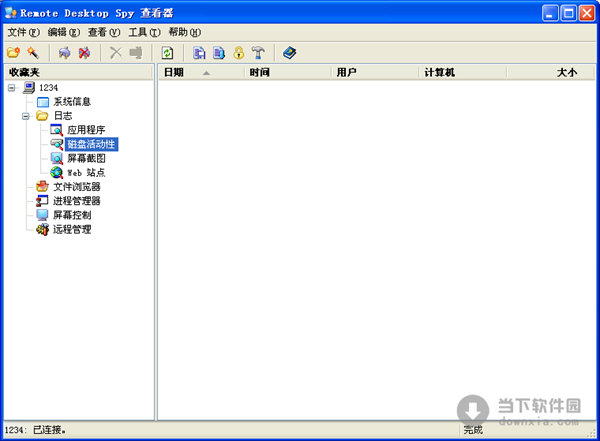Screen dimensions: 600x441
Task: Collapse the 1234 computer node
Action: pos(11,88)
